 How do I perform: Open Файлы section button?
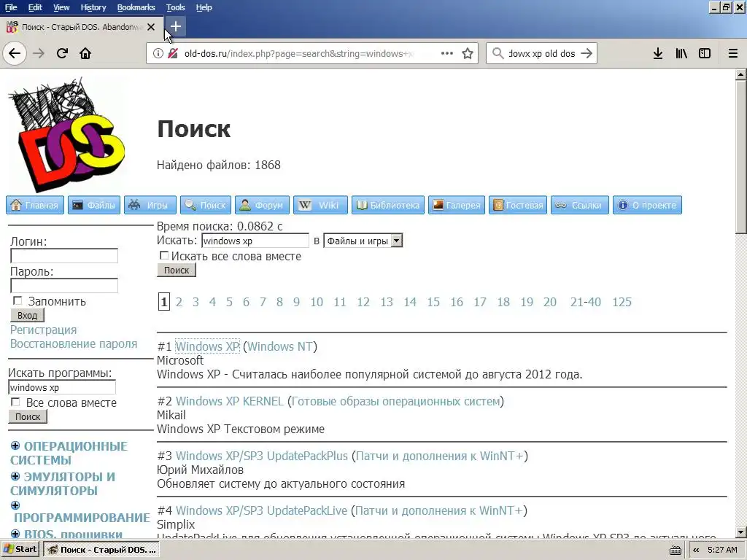coord(94,205)
